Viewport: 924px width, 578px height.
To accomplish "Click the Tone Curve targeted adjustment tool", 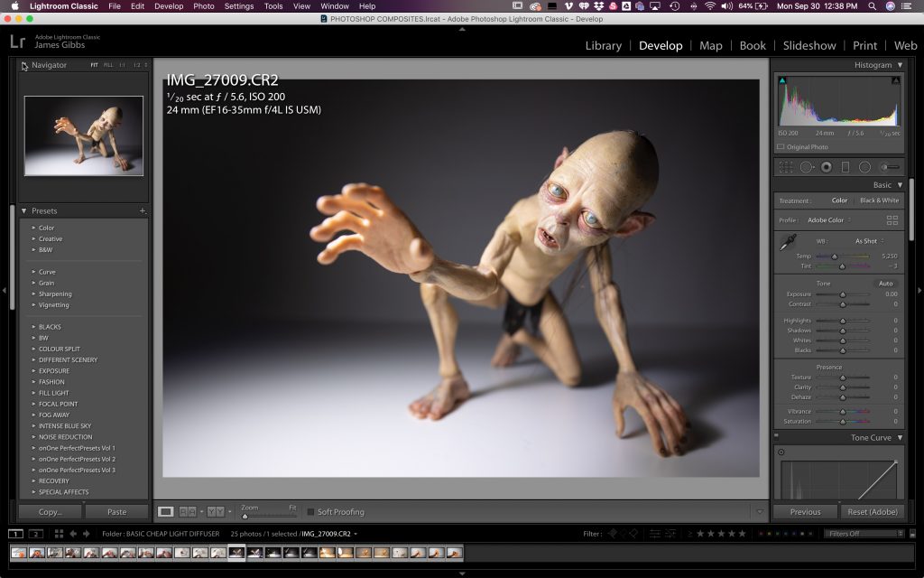I will point(781,452).
